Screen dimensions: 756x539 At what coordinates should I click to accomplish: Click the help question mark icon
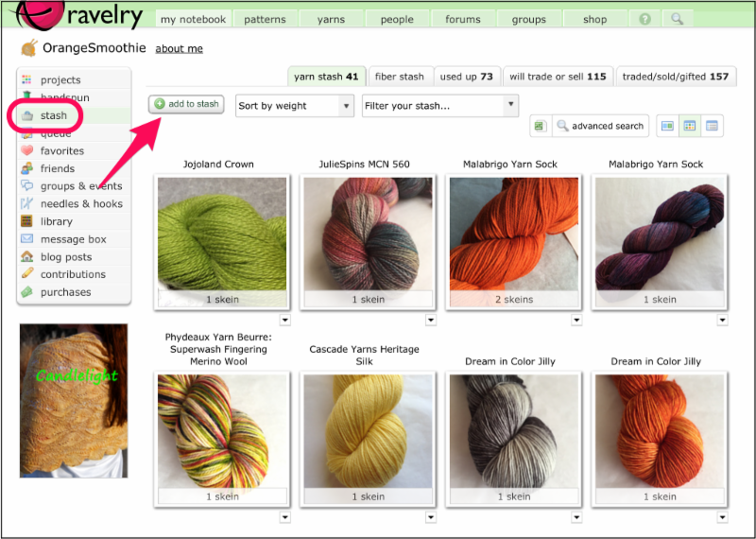645,19
